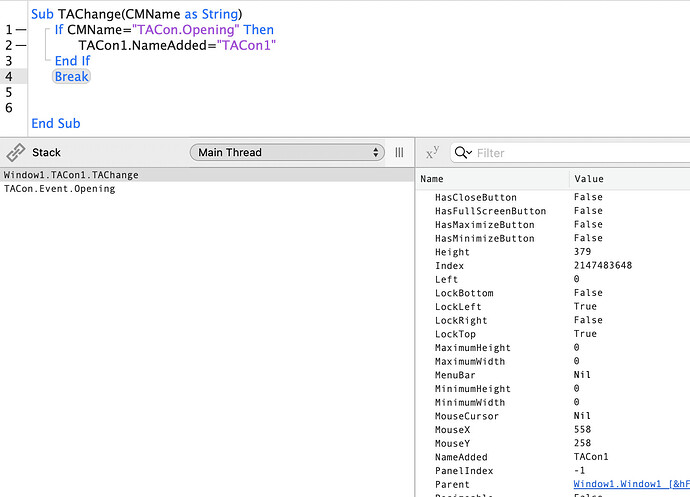The image size is (690, 497).
Task: Open the filter search magnifier menu
Action: tap(463, 153)
